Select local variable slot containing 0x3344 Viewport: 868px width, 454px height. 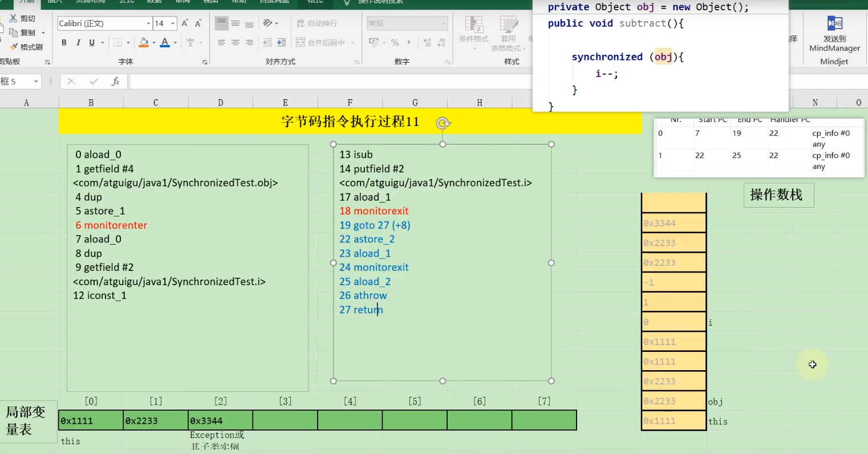pyautogui.click(x=221, y=420)
